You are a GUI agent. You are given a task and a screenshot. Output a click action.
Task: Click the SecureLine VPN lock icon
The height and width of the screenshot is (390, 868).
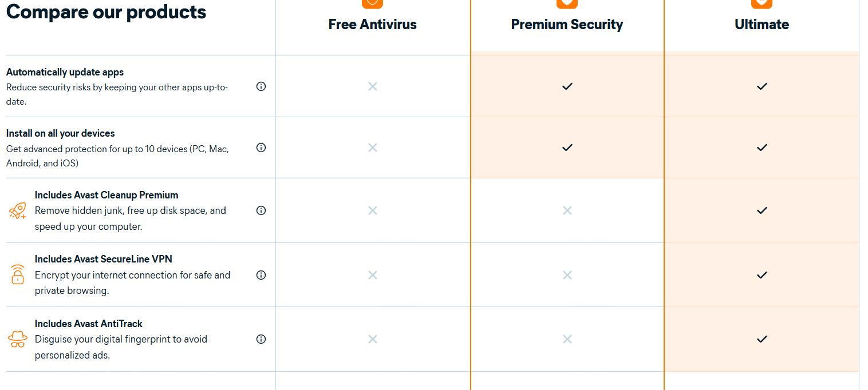coord(18,274)
